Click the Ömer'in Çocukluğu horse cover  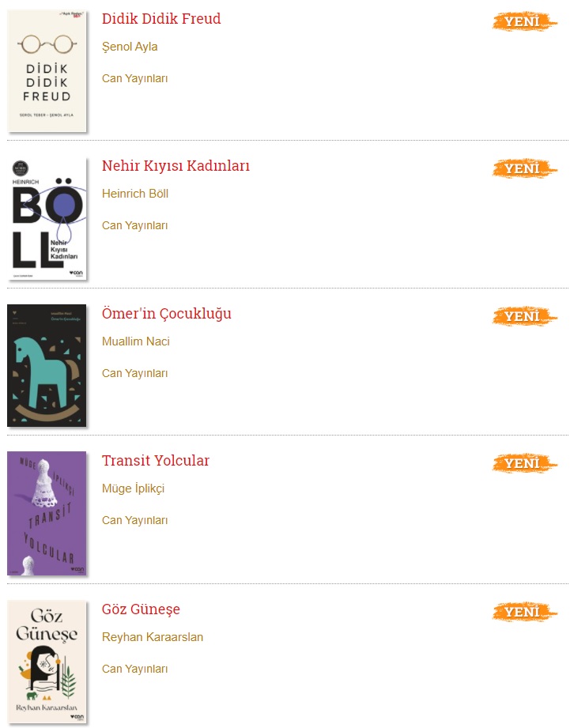point(47,366)
